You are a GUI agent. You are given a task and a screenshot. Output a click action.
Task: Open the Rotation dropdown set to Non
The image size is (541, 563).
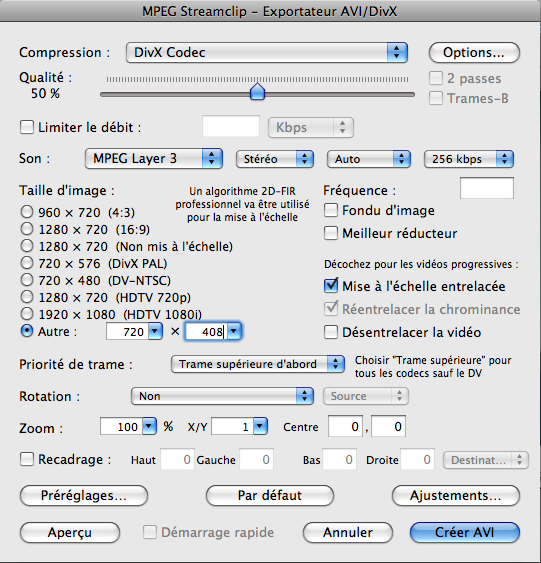(x=223, y=396)
